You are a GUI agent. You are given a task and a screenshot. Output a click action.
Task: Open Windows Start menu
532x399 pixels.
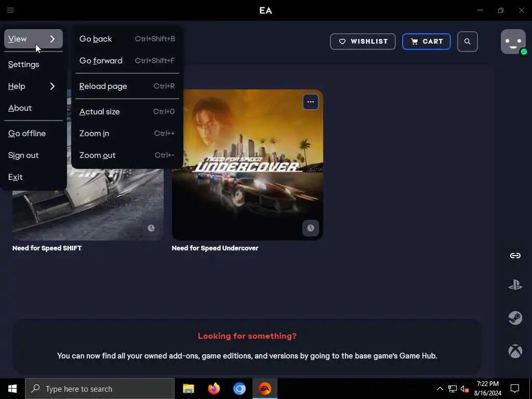[x=12, y=389]
